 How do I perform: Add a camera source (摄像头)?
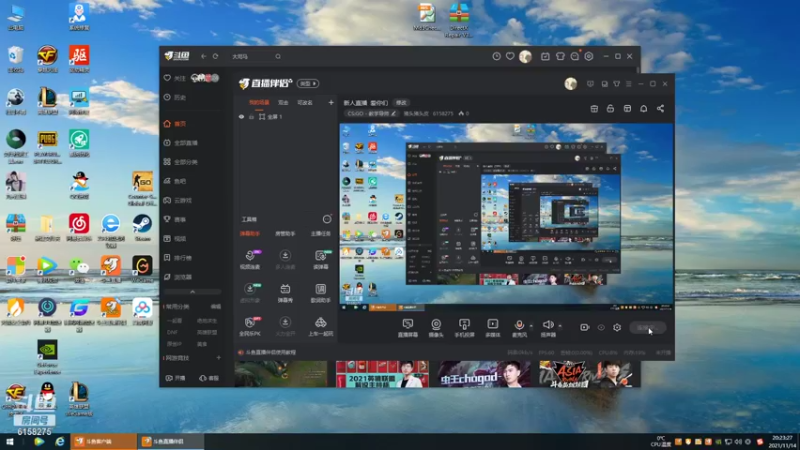pos(436,328)
